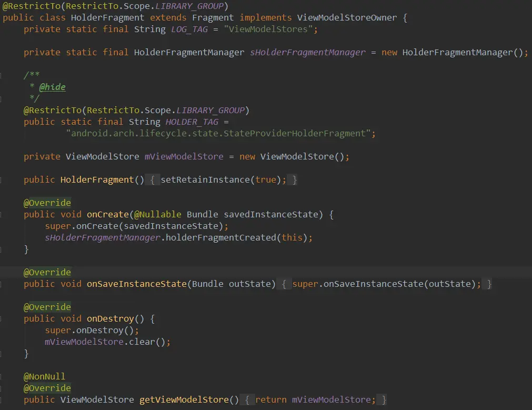The height and width of the screenshot is (410, 532).
Task: Click the HOLDER_TAG constant name
Action: (192, 122)
